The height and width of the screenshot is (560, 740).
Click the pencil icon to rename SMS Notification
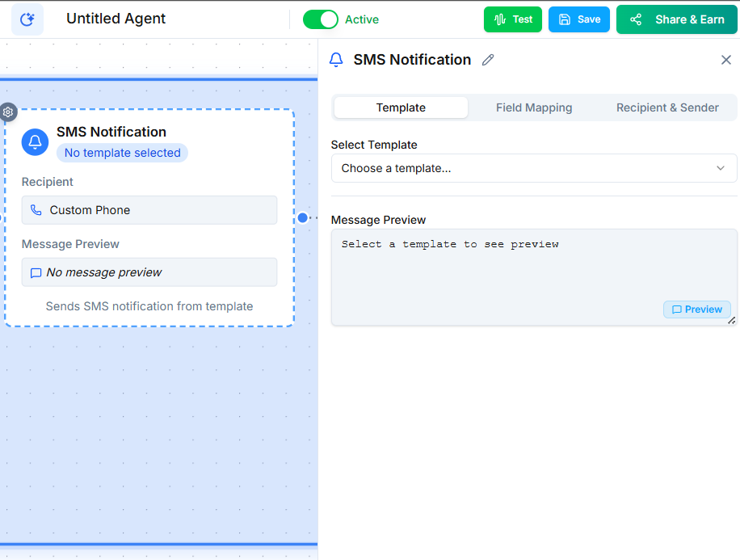pyautogui.click(x=487, y=60)
